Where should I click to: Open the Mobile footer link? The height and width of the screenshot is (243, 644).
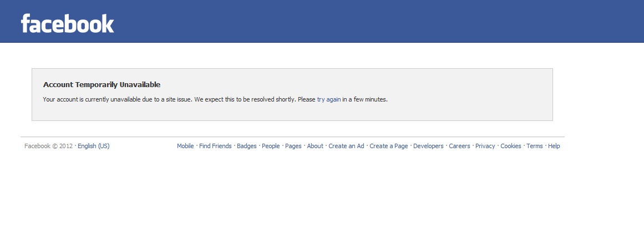(185, 146)
